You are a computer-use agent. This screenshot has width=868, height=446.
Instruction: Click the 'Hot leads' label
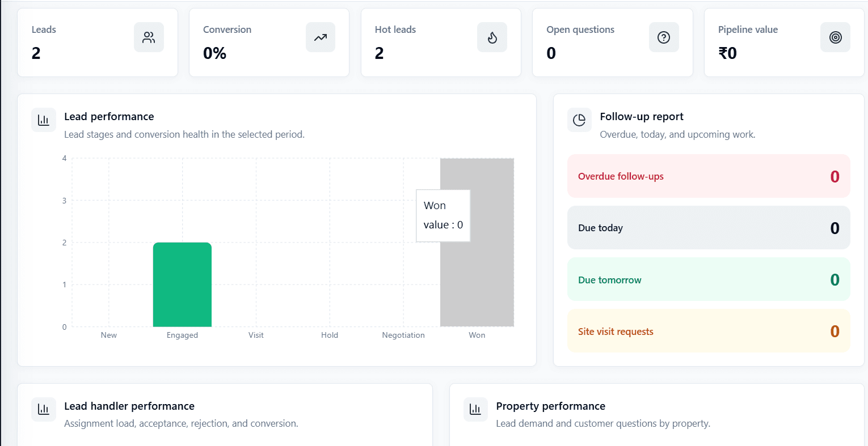pos(395,29)
